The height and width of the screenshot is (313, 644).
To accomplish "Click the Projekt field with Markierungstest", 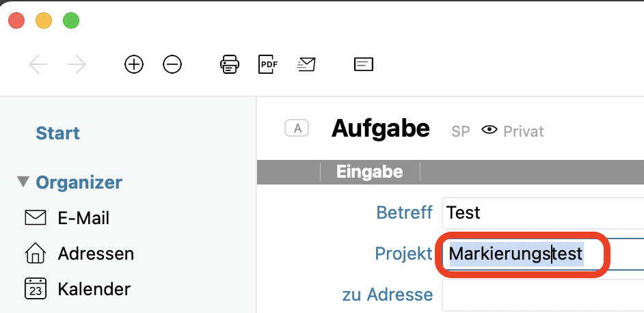I will click(520, 254).
